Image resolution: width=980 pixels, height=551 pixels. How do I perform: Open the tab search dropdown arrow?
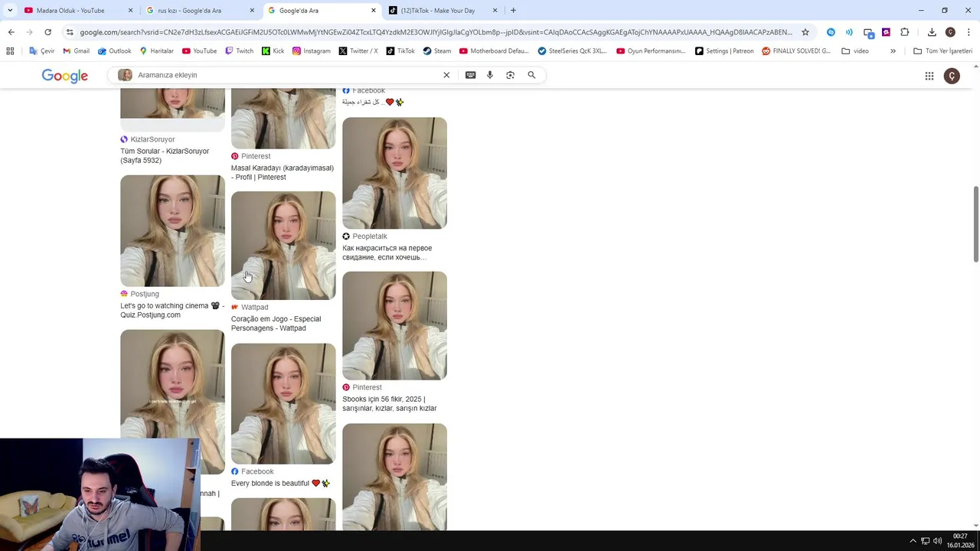[10, 11]
